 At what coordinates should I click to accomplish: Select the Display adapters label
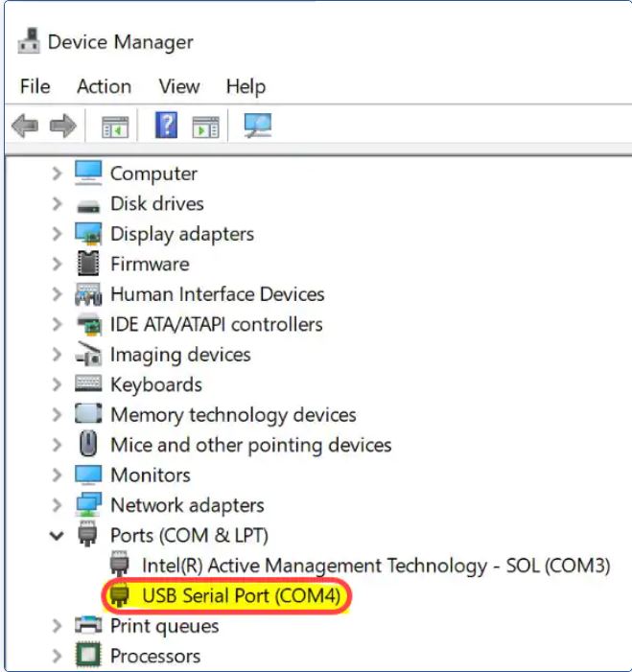click(182, 235)
